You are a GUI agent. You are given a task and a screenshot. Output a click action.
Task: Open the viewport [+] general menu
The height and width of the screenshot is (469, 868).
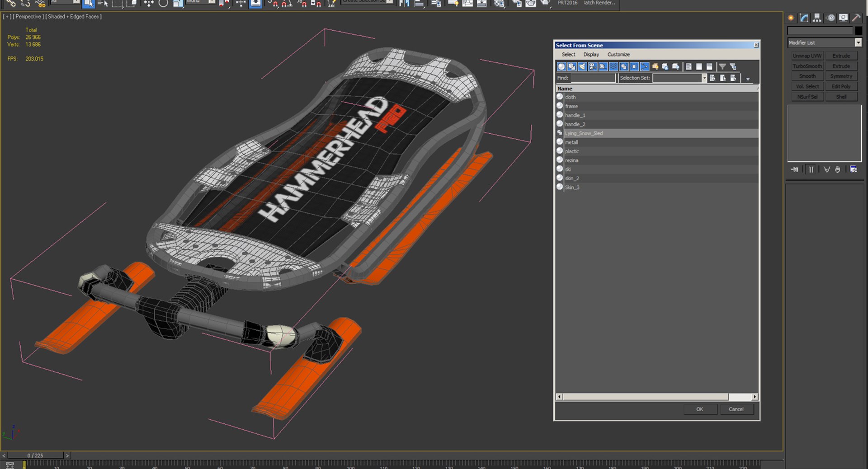point(7,17)
